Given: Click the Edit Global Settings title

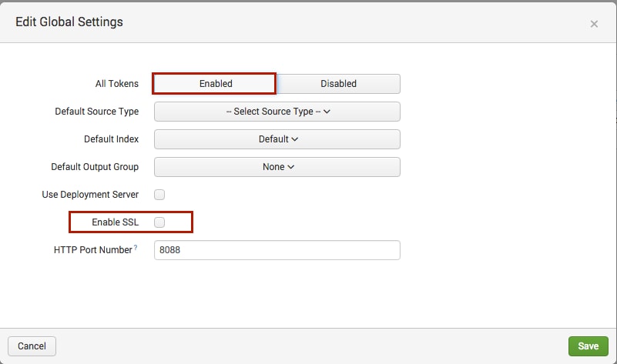Looking at the screenshot, I should (x=69, y=22).
